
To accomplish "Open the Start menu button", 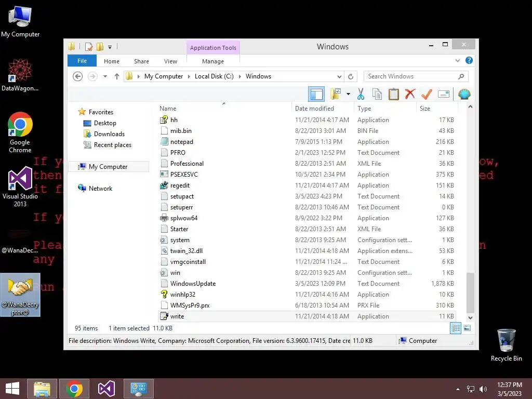I will click(12, 389).
